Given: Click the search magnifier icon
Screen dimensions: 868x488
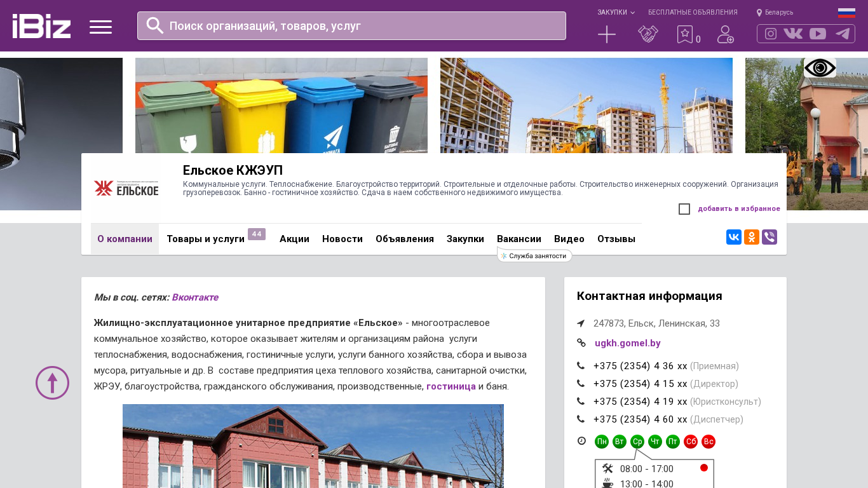Looking at the screenshot, I should (x=155, y=25).
